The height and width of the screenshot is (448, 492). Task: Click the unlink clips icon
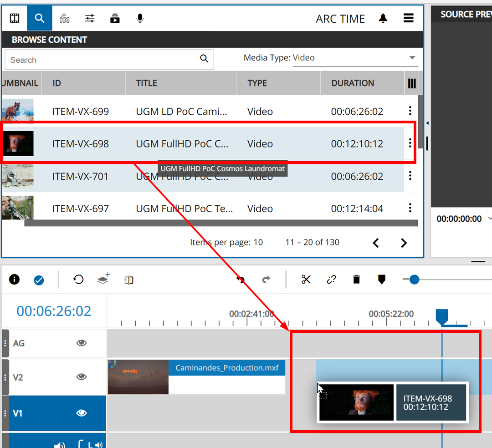click(331, 280)
